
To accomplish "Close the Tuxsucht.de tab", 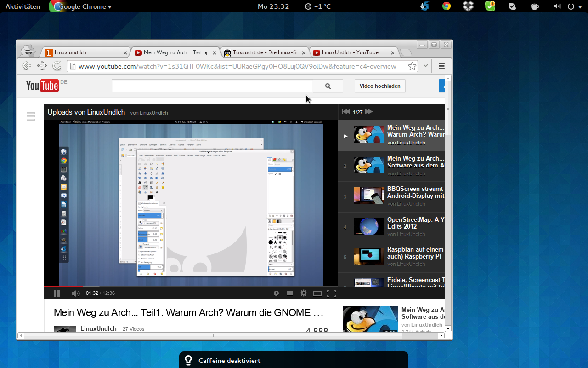I will pos(304,53).
